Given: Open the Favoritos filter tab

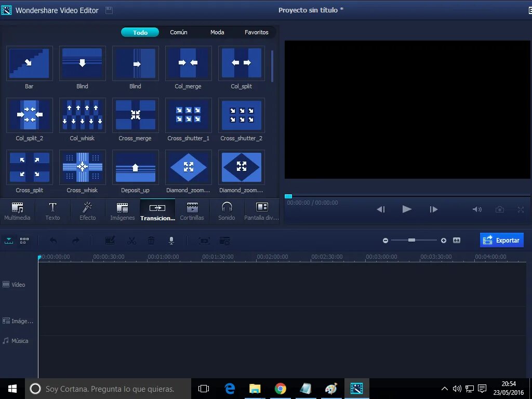Looking at the screenshot, I should [257, 32].
